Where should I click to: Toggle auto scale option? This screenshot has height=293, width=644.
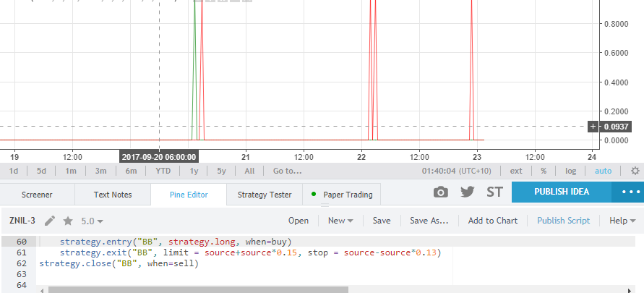tap(603, 171)
